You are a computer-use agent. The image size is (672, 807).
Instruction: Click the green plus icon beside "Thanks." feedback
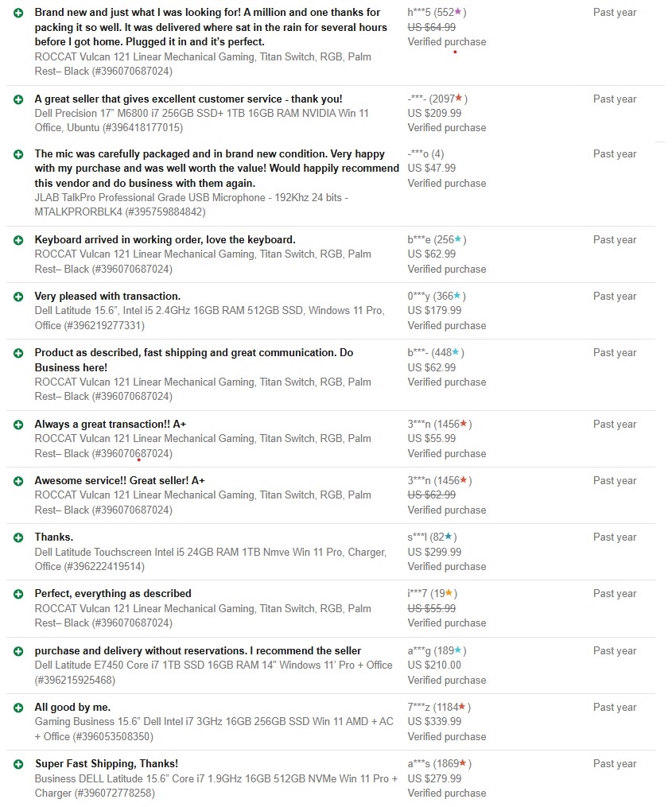(18, 537)
